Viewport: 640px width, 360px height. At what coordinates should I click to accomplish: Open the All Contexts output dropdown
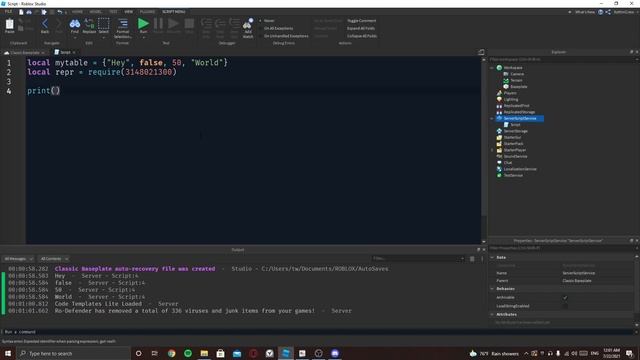(x=54, y=259)
